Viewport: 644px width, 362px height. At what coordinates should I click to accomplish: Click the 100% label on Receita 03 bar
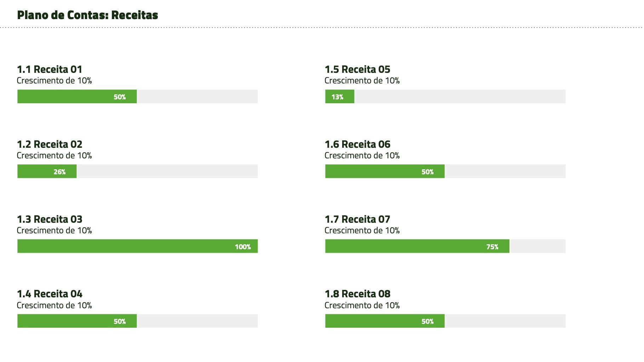pos(243,247)
